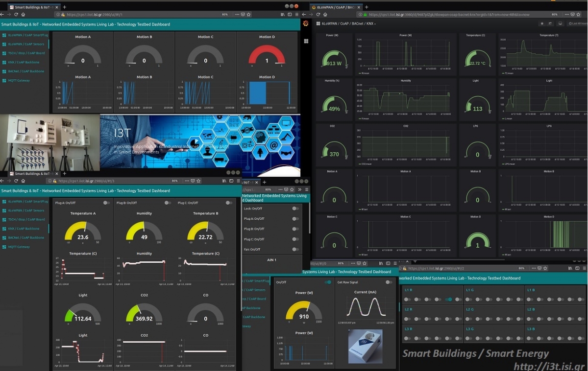
Task: Toggle Plug A: On/Off in small Lock window
Action: (295, 219)
